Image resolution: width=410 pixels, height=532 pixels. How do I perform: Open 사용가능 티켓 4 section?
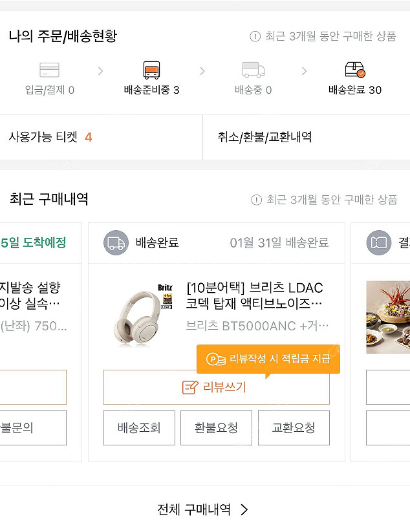click(50, 137)
